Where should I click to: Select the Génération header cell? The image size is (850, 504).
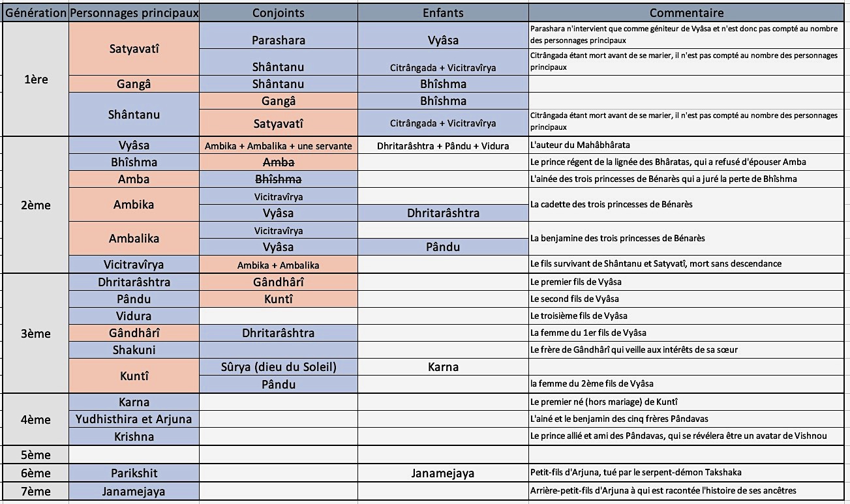[x=35, y=12]
